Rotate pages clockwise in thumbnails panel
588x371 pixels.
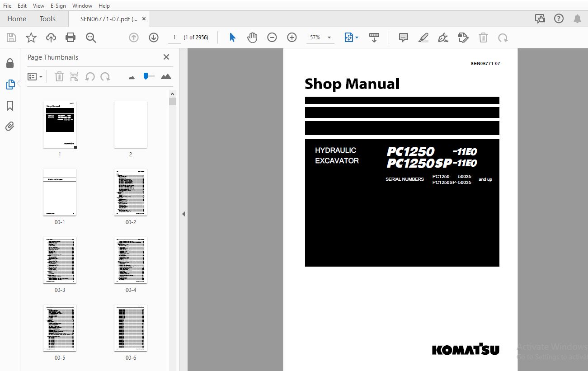pos(105,76)
